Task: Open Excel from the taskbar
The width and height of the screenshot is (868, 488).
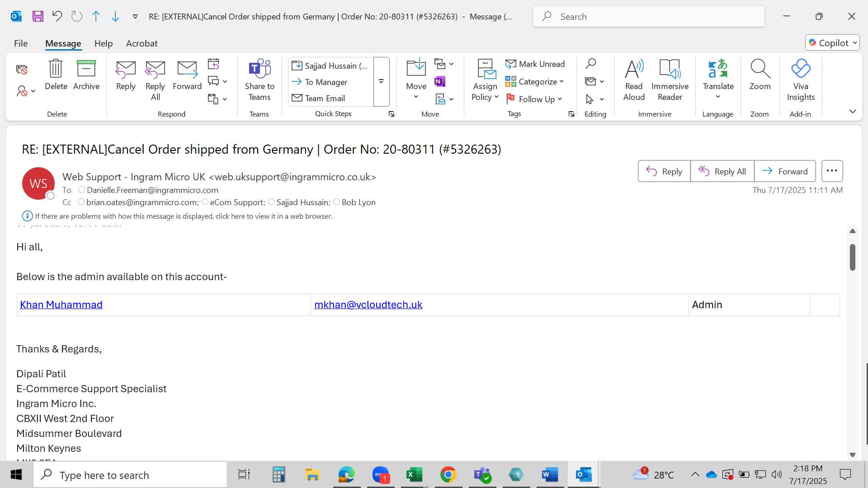Action: point(414,474)
